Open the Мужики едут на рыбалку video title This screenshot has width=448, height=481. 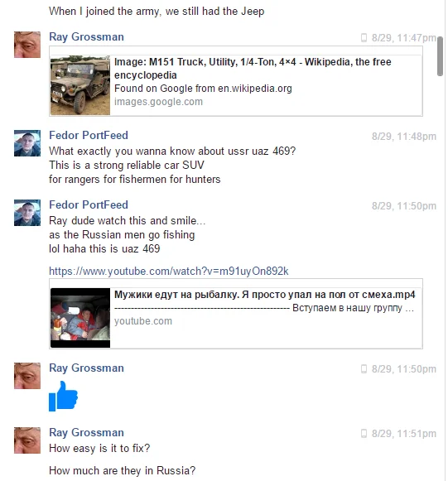click(x=264, y=295)
